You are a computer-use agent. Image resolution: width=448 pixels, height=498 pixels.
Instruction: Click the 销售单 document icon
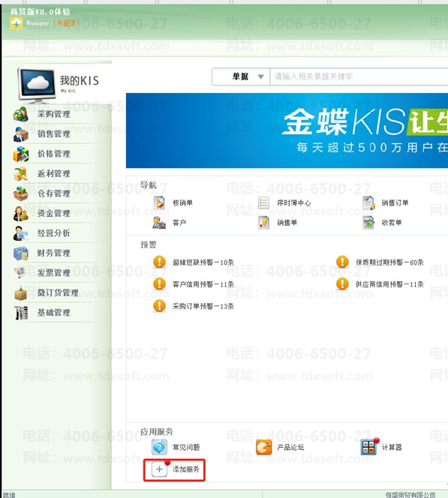[263, 223]
